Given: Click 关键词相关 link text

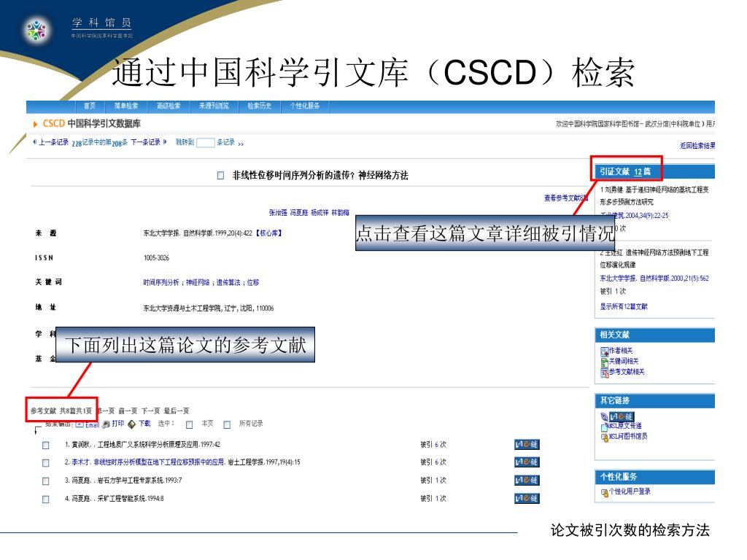Looking at the screenshot, I should pos(624,361).
